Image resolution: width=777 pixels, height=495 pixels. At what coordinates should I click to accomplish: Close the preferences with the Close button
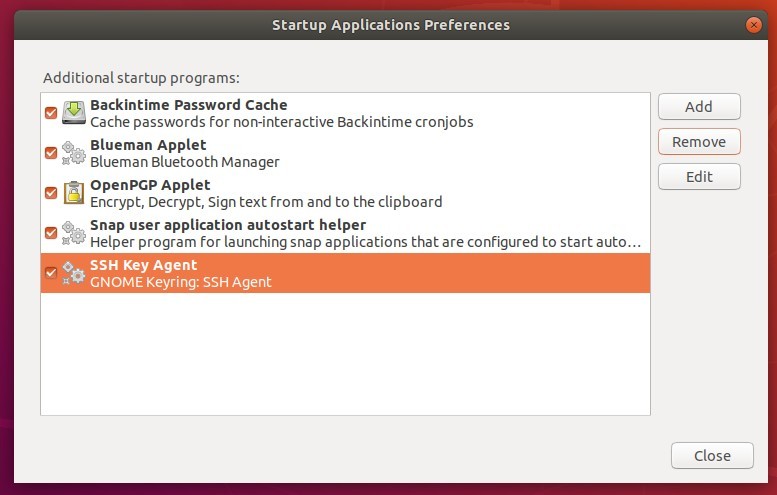(x=712, y=455)
